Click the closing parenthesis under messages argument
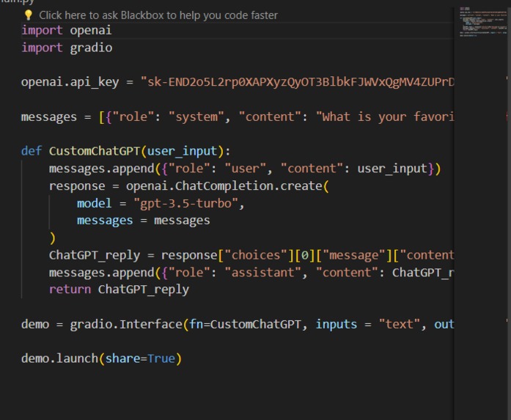511x420 pixels. (x=53, y=238)
